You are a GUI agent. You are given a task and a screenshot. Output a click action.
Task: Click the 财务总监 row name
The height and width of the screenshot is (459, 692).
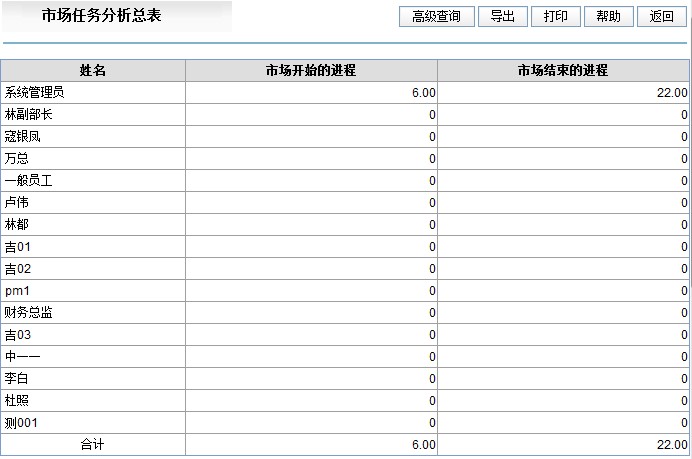pyautogui.click(x=28, y=313)
